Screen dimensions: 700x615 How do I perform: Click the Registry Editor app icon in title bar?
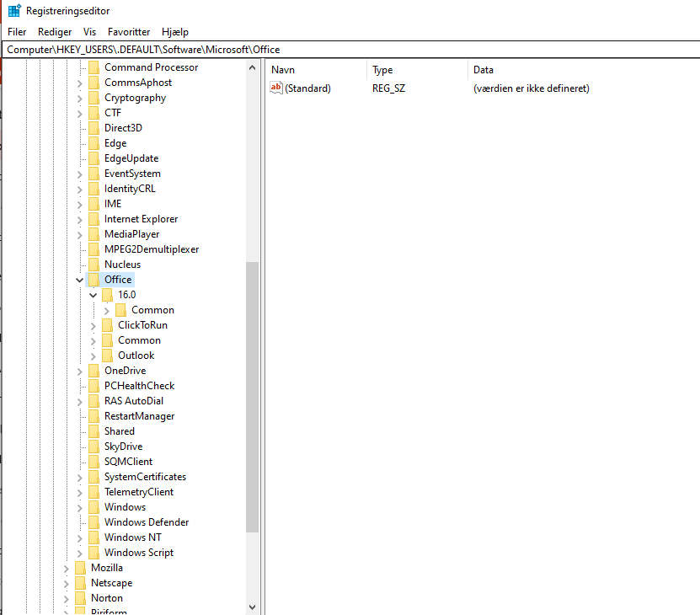click(x=14, y=10)
